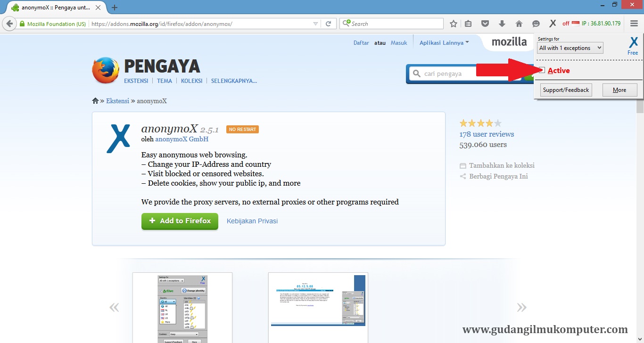Click the NO RESTART badge

pyautogui.click(x=242, y=130)
